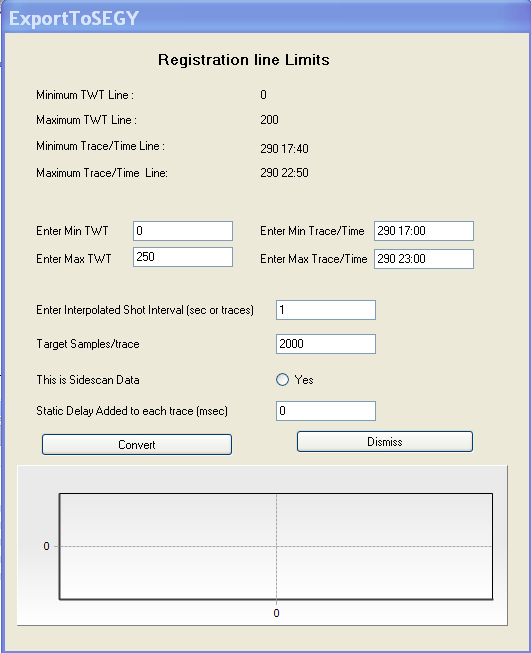This screenshot has height=653, width=531.
Task: Dismiss the ExportToSEGY dialog with the Dismiss button
Action: pyautogui.click(x=385, y=441)
